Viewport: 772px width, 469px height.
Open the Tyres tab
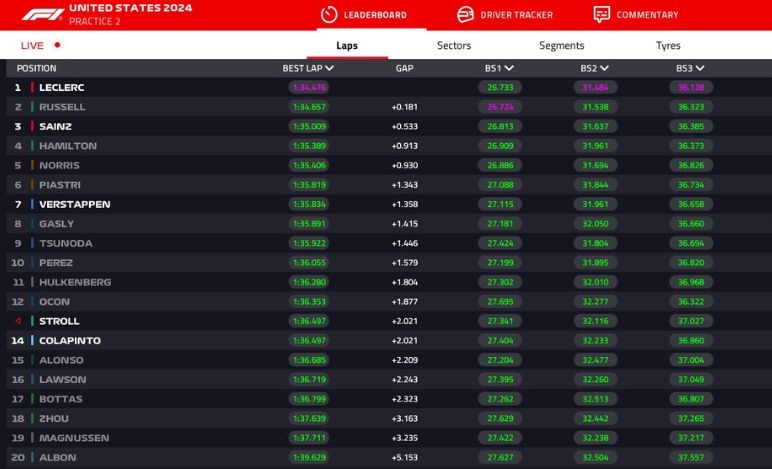point(668,45)
